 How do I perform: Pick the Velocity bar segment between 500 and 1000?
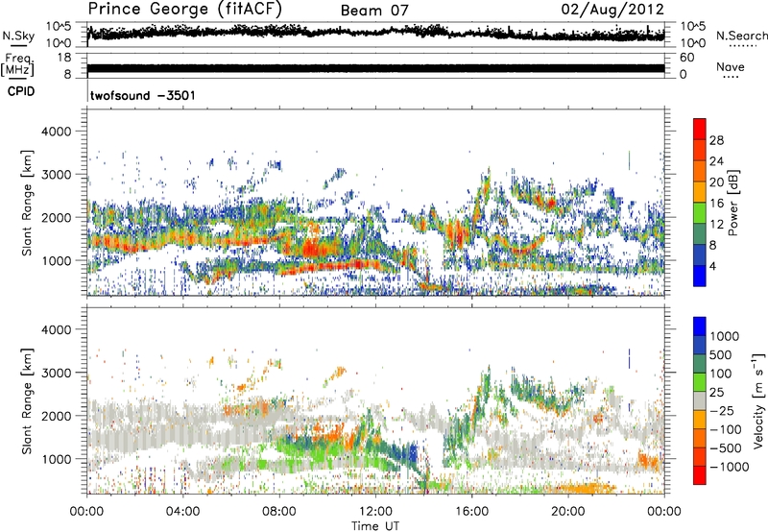(x=700, y=345)
